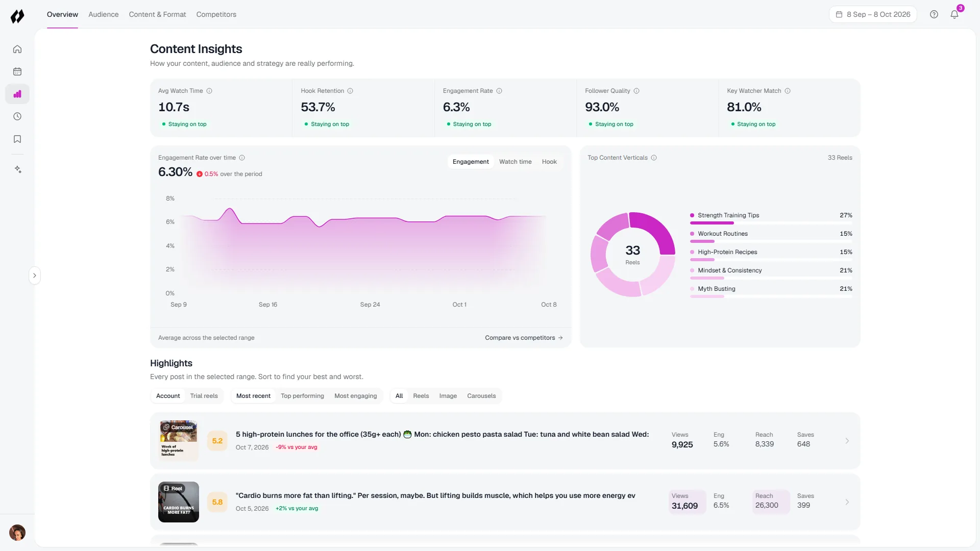The image size is (980, 551).
Task: Show info for Engagement Rate over time
Action: click(242, 158)
